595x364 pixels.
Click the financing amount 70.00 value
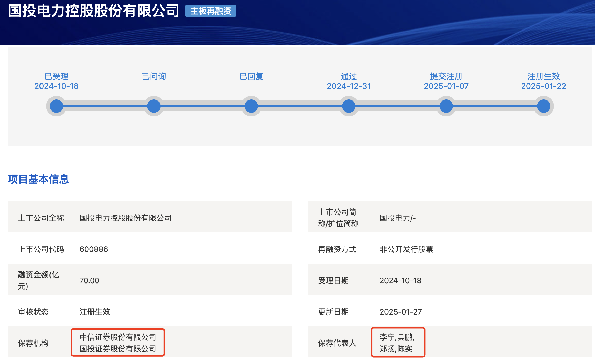pos(89,280)
